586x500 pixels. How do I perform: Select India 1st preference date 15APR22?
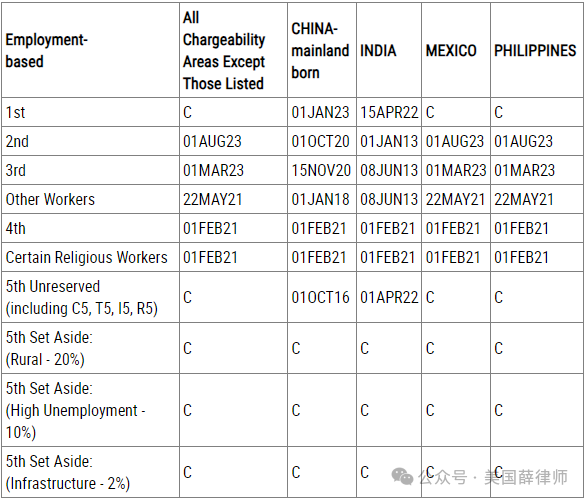pyautogui.click(x=389, y=112)
